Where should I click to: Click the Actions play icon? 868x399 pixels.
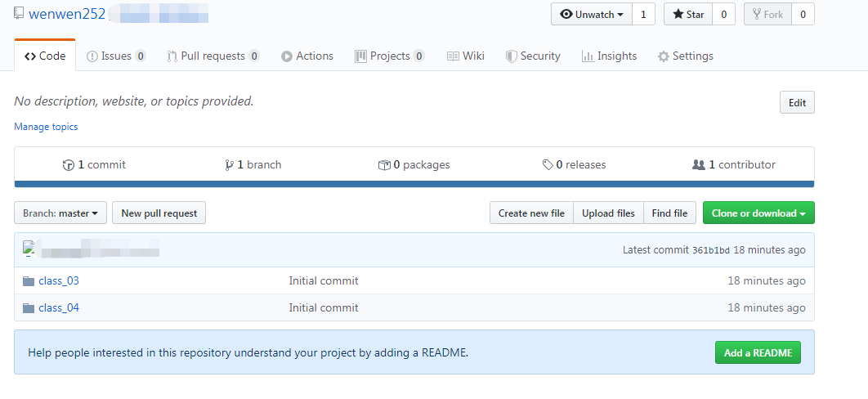(x=287, y=56)
